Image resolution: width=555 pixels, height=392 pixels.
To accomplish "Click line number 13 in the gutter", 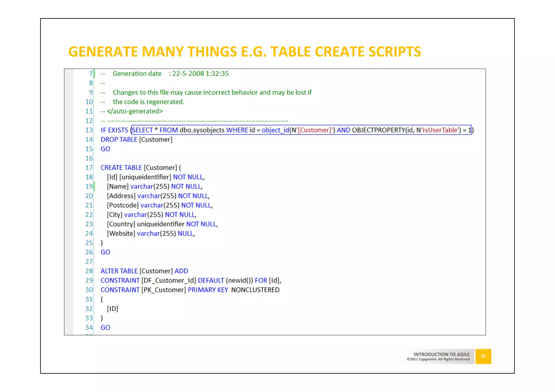I will tap(89, 130).
